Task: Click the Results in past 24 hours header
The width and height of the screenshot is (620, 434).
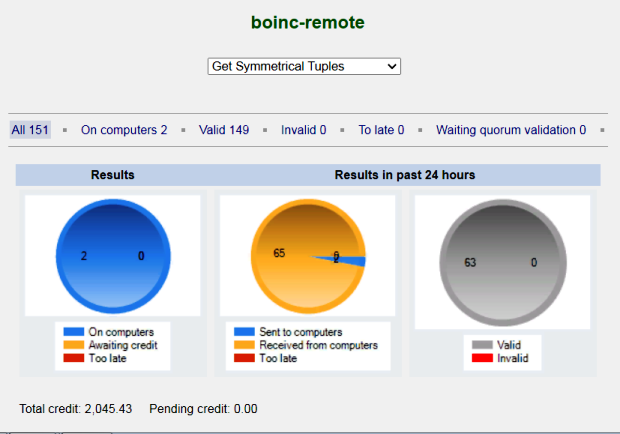Action: [x=405, y=175]
